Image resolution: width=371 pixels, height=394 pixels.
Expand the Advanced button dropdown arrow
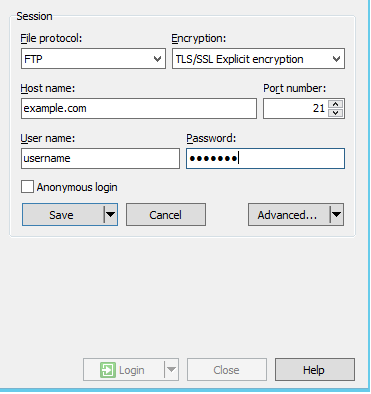pyautogui.click(x=337, y=215)
